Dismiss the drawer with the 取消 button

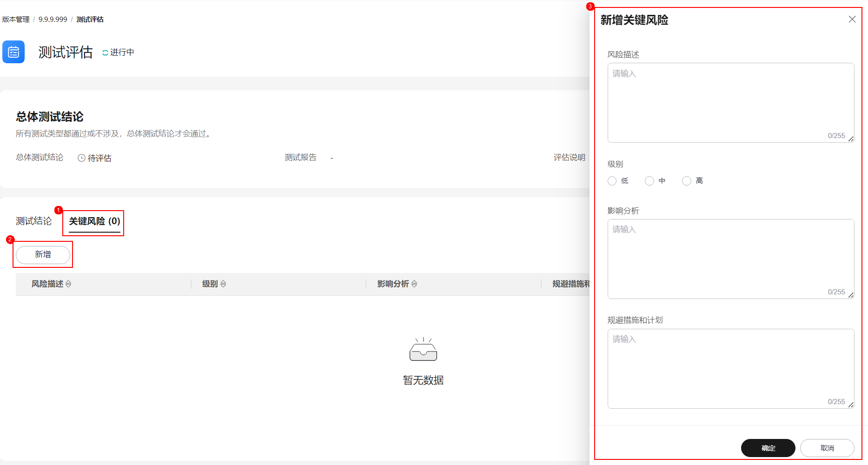[x=827, y=448]
